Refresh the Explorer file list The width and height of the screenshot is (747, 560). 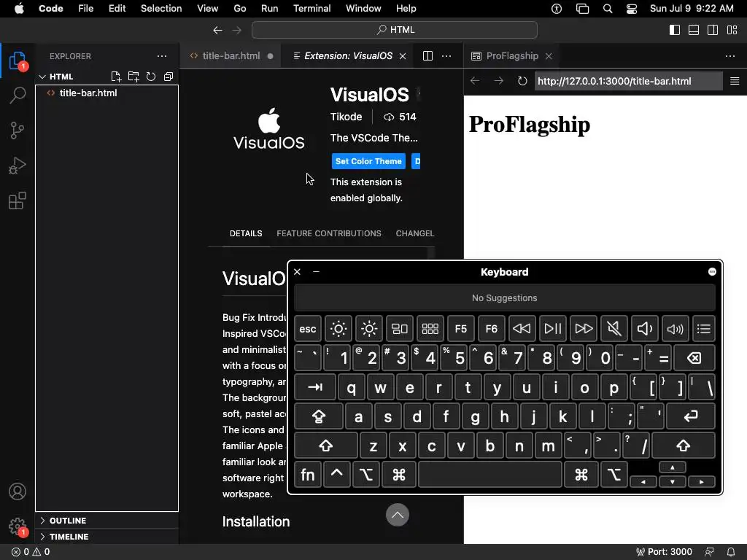point(151,77)
